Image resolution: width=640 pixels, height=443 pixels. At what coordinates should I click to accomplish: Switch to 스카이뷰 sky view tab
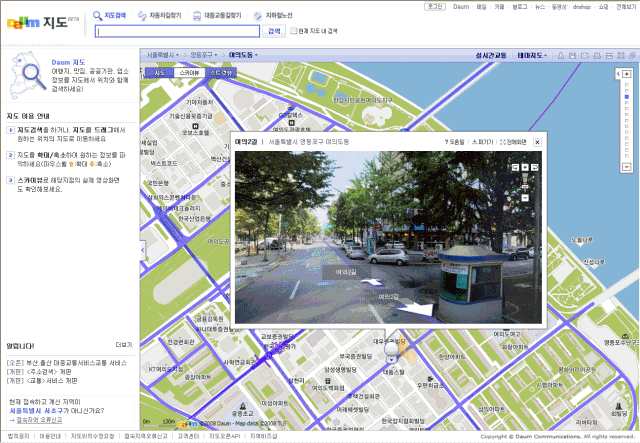[x=189, y=73]
